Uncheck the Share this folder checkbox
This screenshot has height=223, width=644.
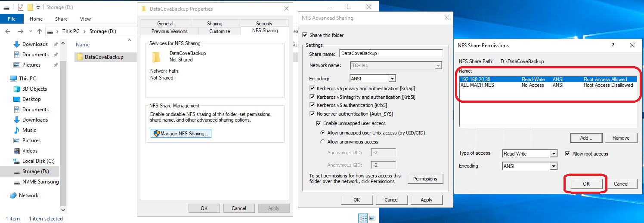305,35
